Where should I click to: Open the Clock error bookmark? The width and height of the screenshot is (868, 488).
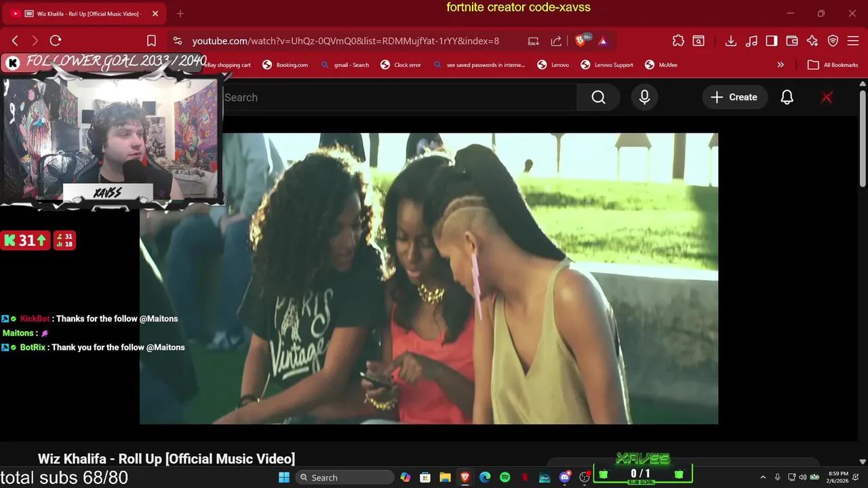click(x=401, y=65)
